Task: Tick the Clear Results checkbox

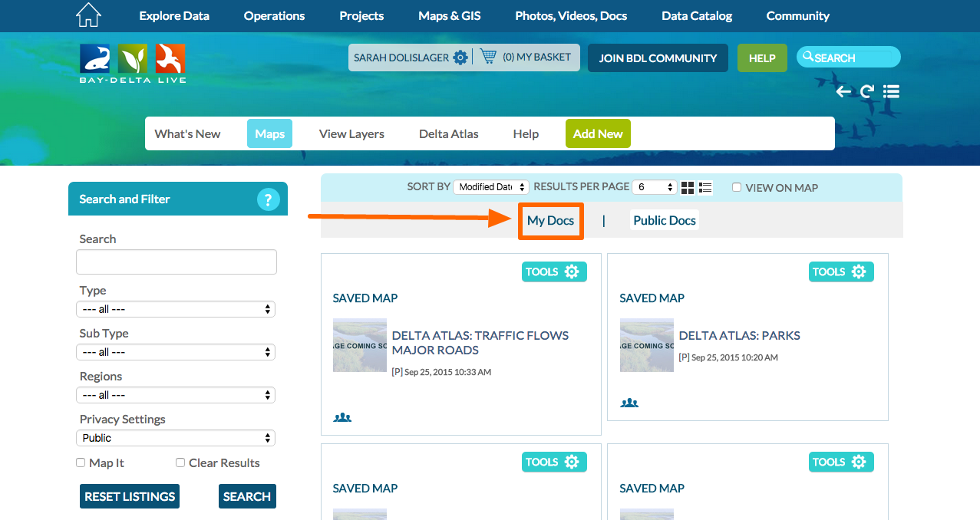Action: (180, 463)
